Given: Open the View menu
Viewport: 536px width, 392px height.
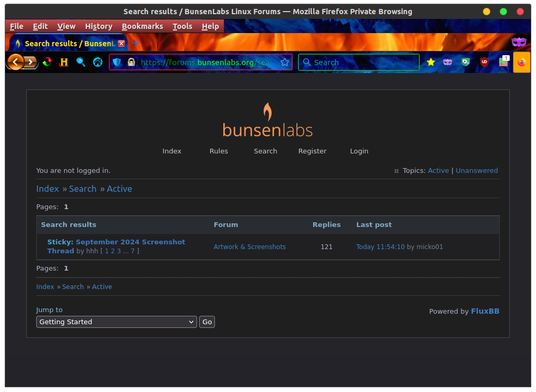Looking at the screenshot, I should (66, 26).
